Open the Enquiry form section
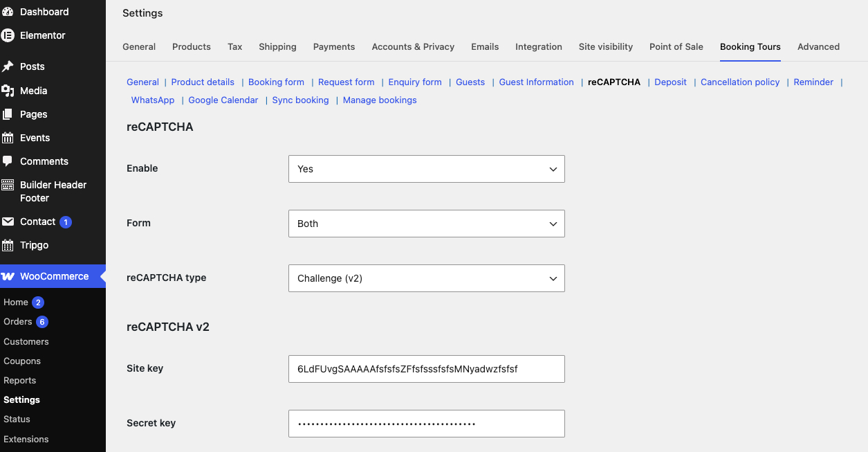The width and height of the screenshot is (868, 452). point(415,82)
